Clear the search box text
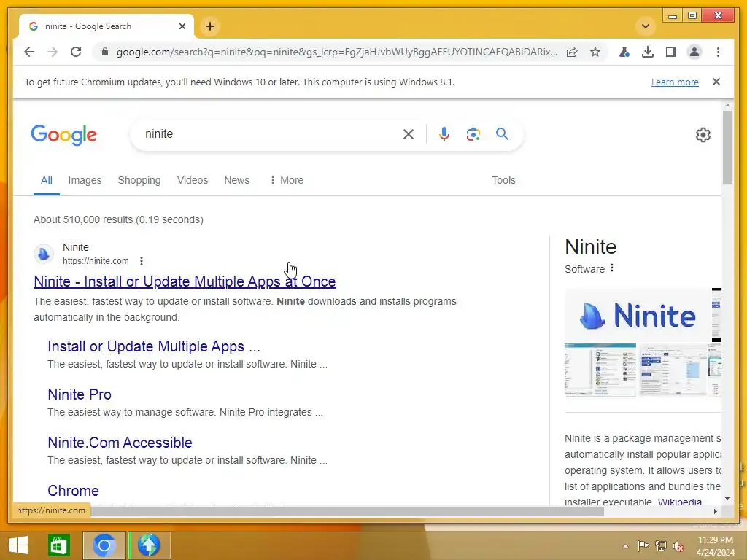 pos(409,134)
